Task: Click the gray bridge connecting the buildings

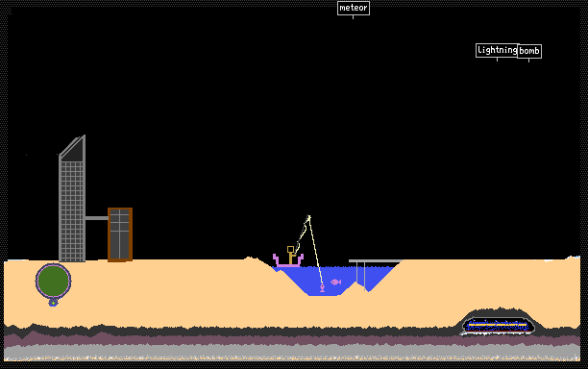Action: pyautogui.click(x=97, y=218)
